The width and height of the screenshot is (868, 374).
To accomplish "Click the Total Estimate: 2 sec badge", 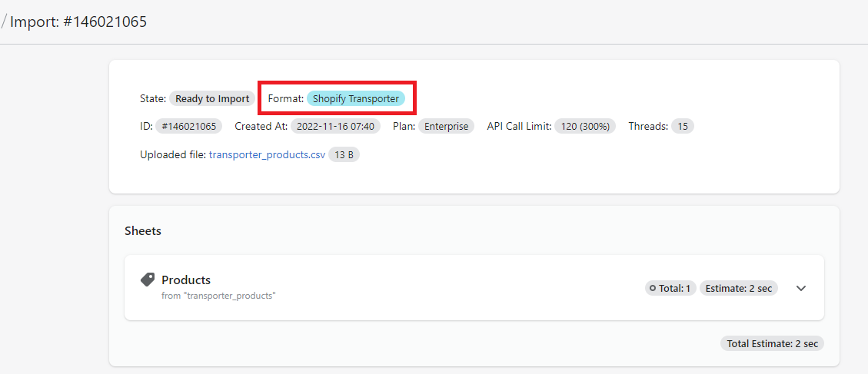I will click(x=772, y=343).
